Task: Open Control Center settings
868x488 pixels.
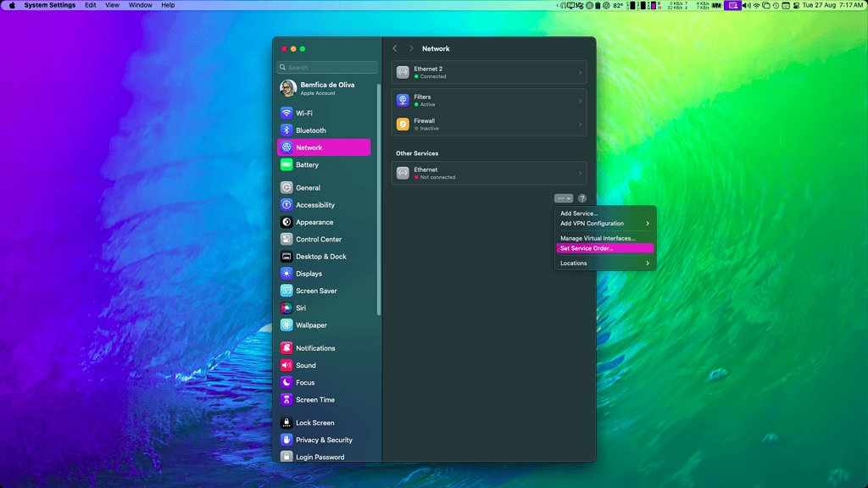Action: (x=318, y=239)
